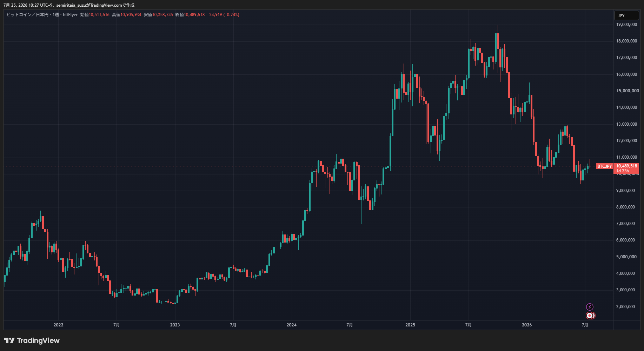
Task: Click the 3,000,000 price axis label
Action: pos(625,290)
